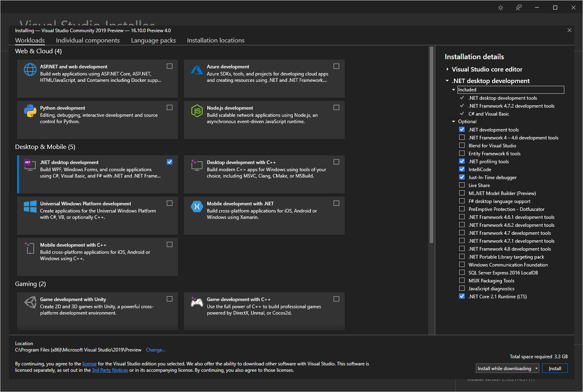Enable Live Share component
The image size is (583, 392).
(x=462, y=185)
